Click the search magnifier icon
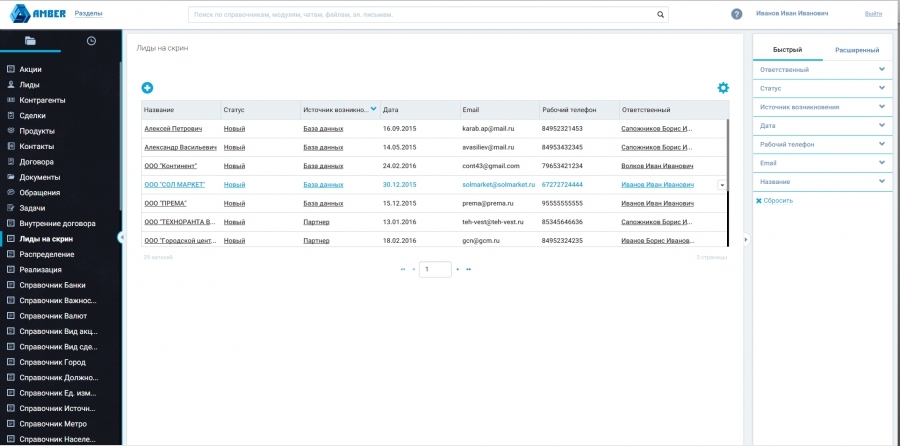The width and height of the screenshot is (900, 446). click(x=661, y=15)
